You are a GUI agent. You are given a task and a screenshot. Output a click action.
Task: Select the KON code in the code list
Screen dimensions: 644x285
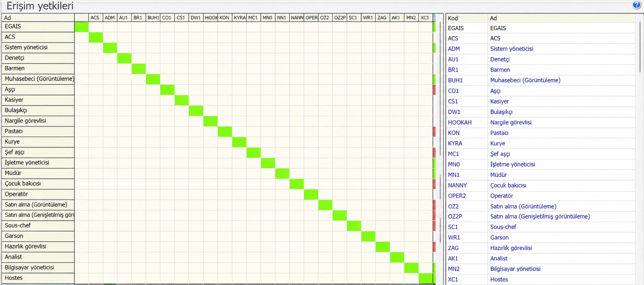454,133
